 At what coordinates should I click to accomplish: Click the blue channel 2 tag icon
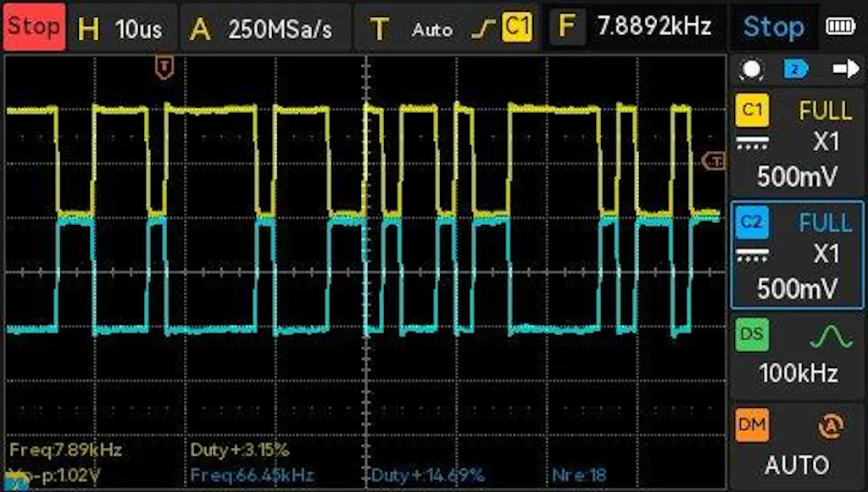796,69
